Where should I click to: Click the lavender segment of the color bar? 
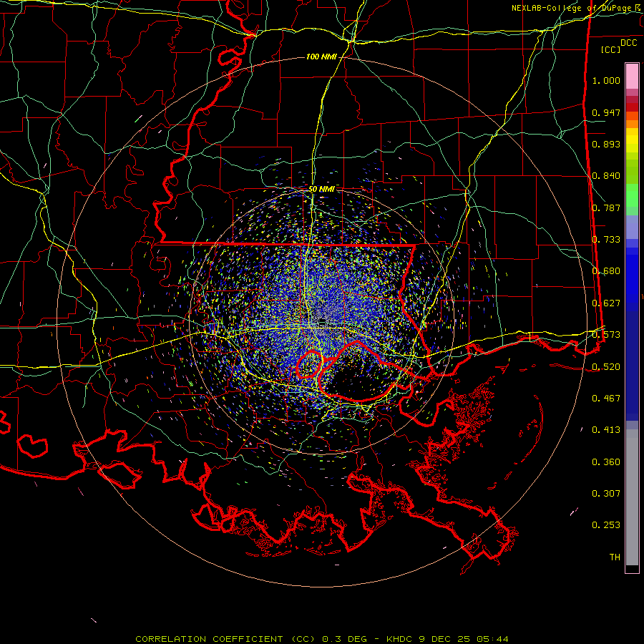632,227
